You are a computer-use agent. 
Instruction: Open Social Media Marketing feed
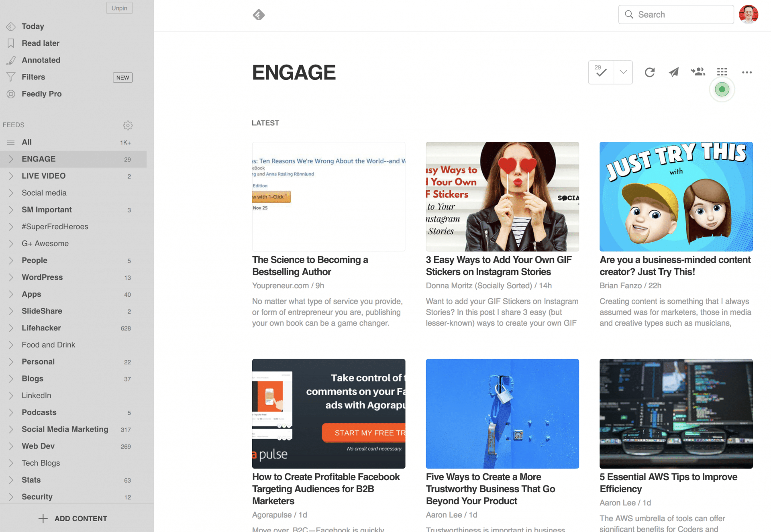point(65,429)
